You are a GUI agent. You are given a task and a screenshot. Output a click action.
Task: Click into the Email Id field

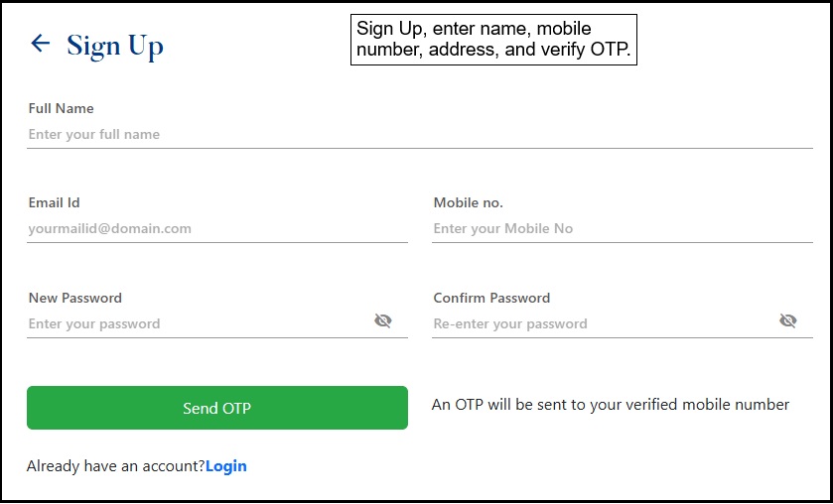216,228
